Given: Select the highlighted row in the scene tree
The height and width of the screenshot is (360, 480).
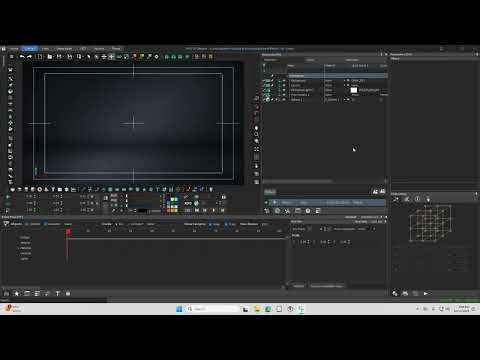Looking at the screenshot, I should tap(338, 76).
